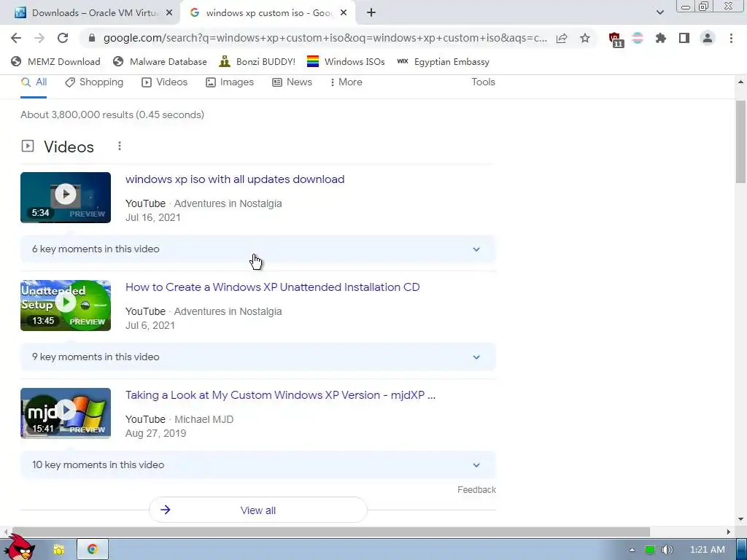Click the scroll down arrow
The height and width of the screenshot is (560, 747).
[740, 519]
